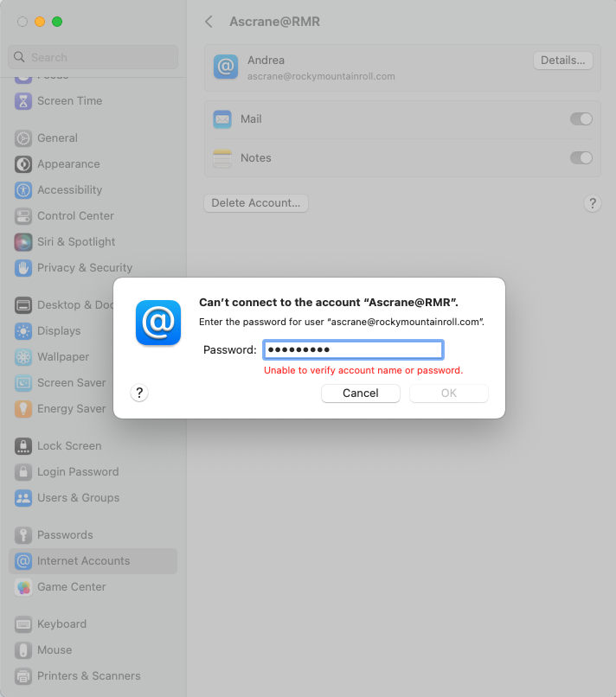Open Keyboard settings in sidebar
Image resolution: width=616 pixels, height=697 pixels.
(x=61, y=624)
